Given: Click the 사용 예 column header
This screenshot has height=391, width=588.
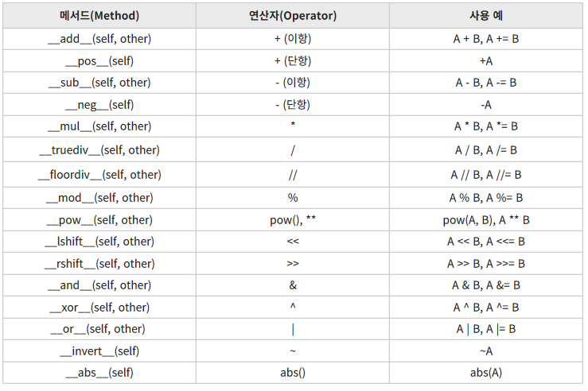Looking at the screenshot, I should pyautogui.click(x=486, y=16).
